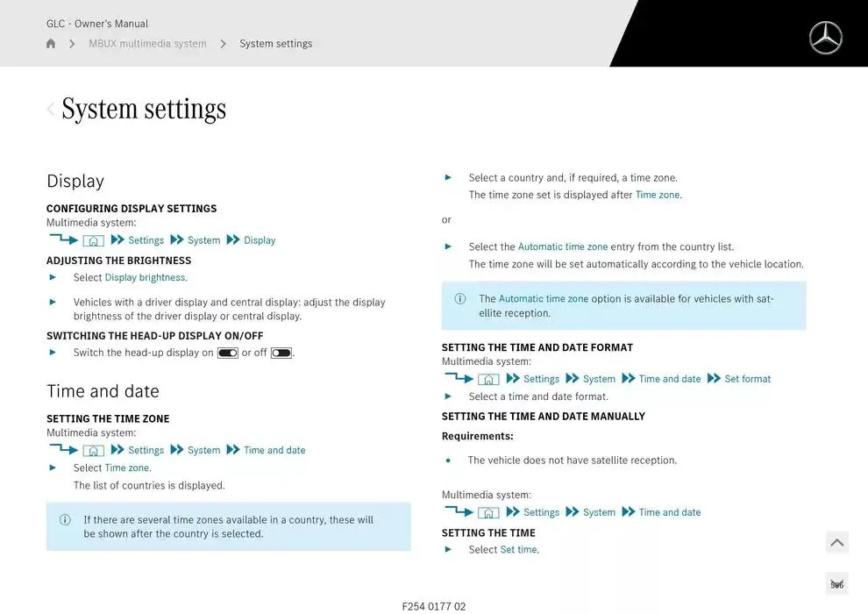Click the info icon in the several time zones note

pos(65,519)
